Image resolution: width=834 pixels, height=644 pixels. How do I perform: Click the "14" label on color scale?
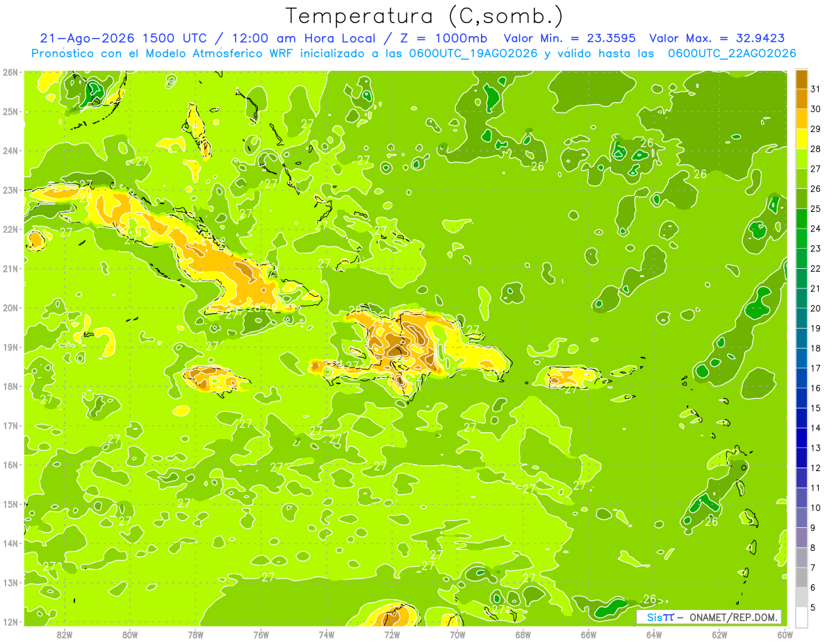816,428
